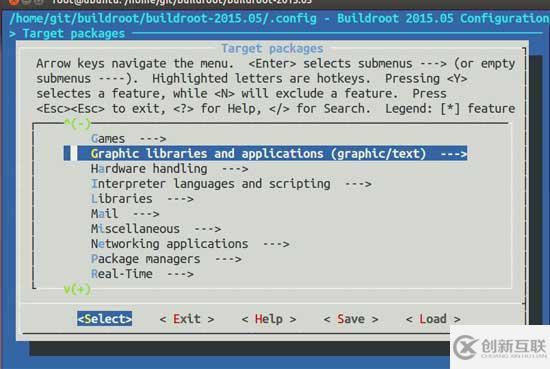This screenshot has height=369, width=550.
Task: Open Package managers submenu
Action: coord(166,259)
